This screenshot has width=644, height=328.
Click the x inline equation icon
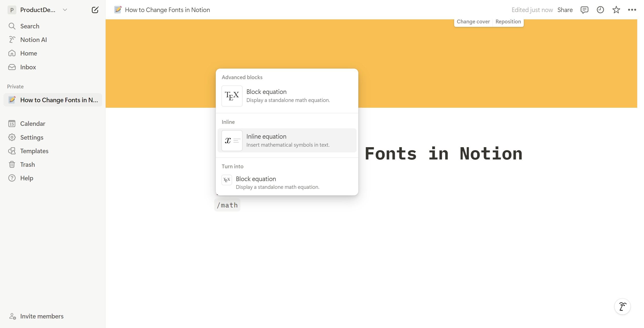tap(232, 140)
